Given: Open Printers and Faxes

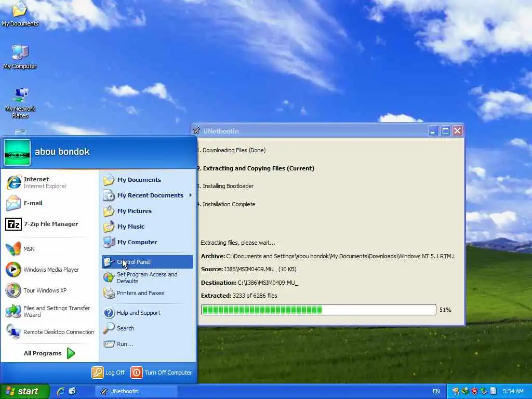Looking at the screenshot, I should pyautogui.click(x=147, y=293).
